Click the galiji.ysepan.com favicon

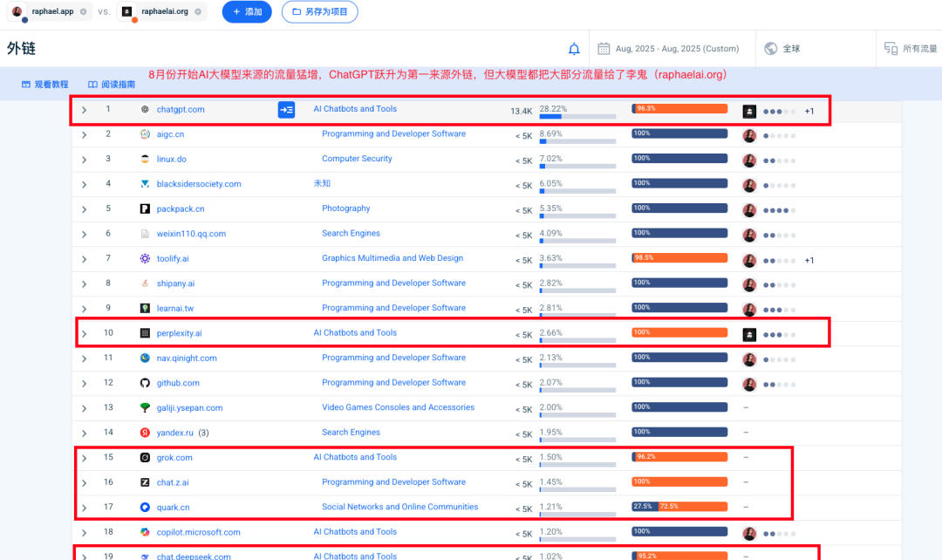tap(145, 407)
